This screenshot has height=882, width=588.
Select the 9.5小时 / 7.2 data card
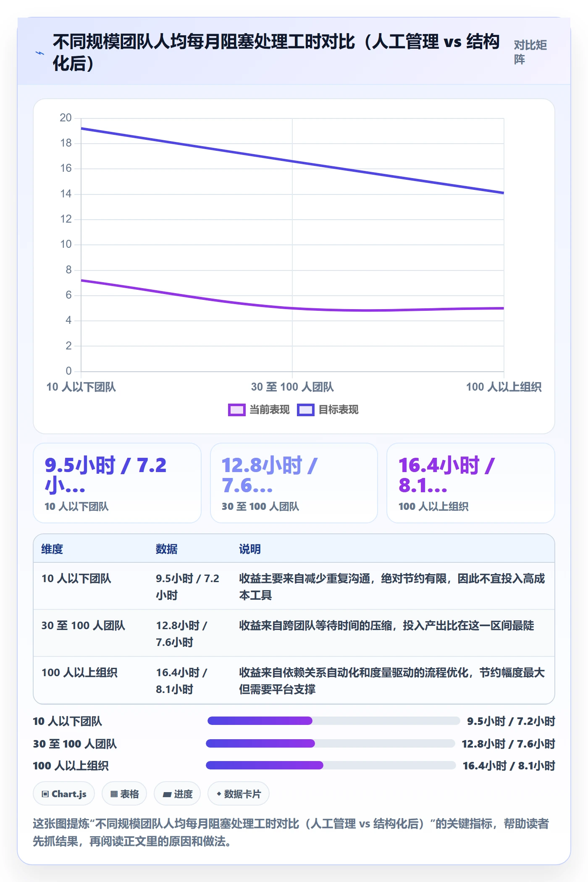click(117, 483)
